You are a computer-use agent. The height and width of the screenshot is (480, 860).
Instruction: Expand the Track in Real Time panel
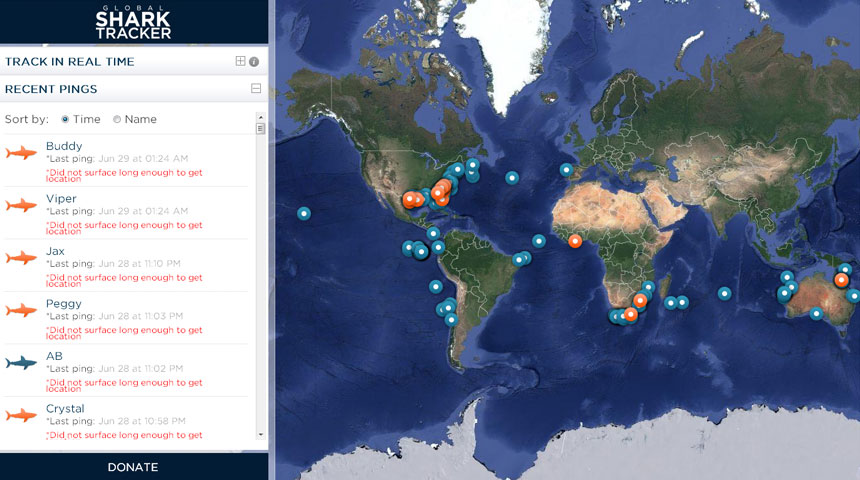[240, 61]
